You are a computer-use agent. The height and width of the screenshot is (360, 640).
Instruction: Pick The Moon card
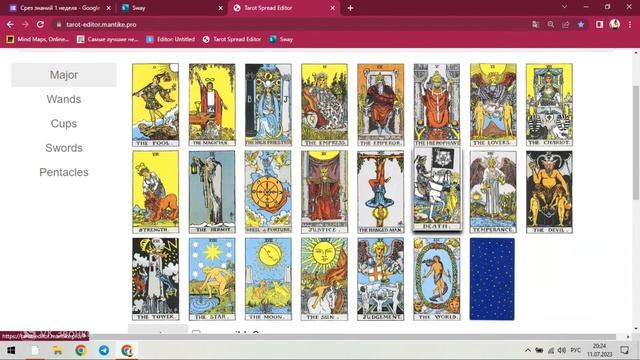pos(268,279)
